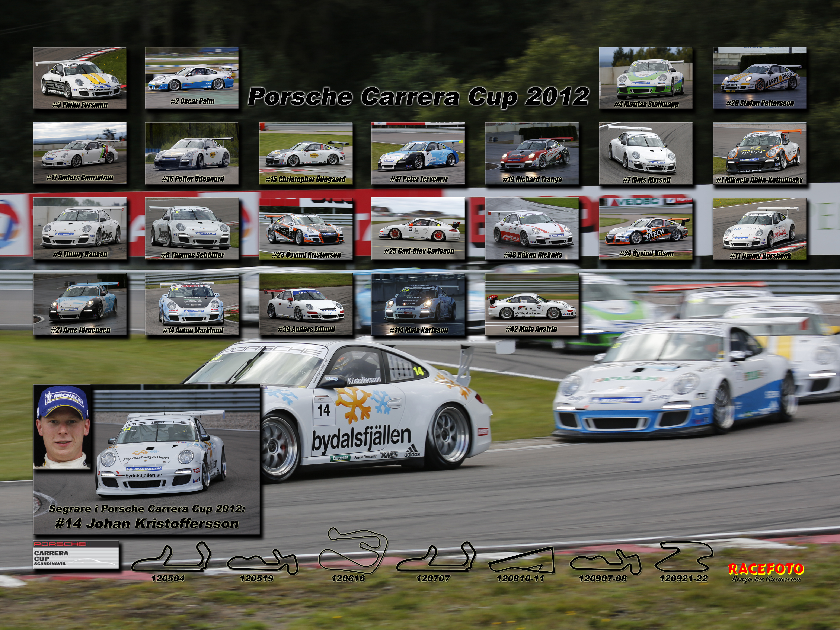The width and height of the screenshot is (840, 630).
Task: Click the #16 Petter Ödegaard car photo
Action: [x=192, y=153]
